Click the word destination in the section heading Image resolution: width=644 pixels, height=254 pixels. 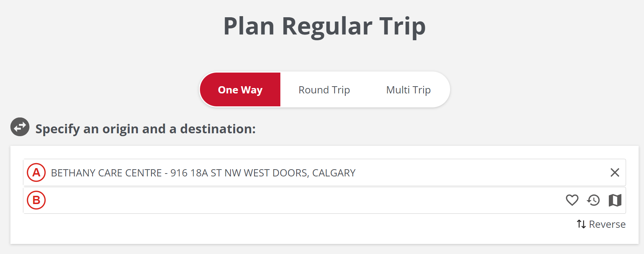pyautogui.click(x=218, y=129)
